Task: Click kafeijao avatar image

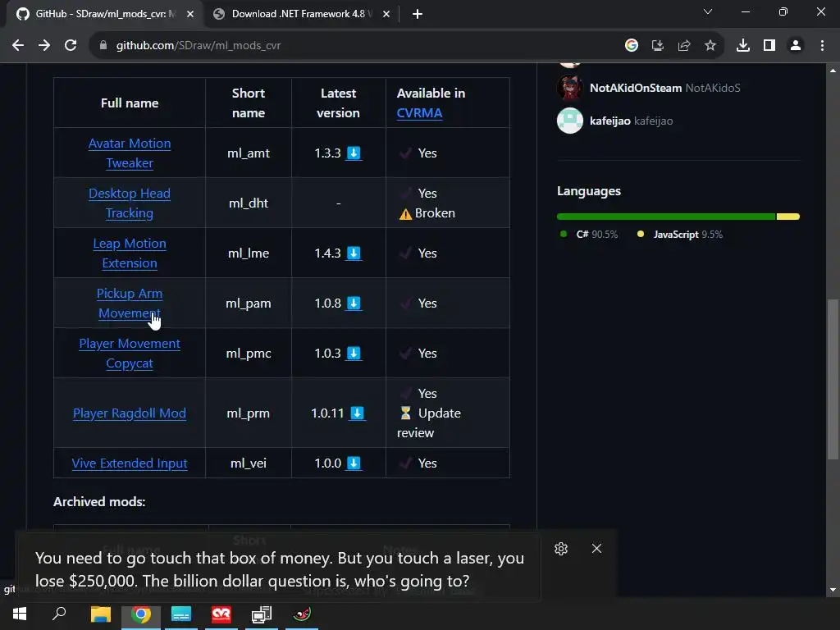Action: click(x=570, y=121)
